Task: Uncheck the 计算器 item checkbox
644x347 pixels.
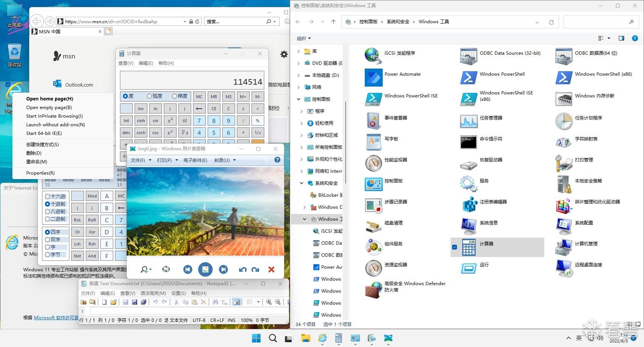Action: (x=454, y=247)
